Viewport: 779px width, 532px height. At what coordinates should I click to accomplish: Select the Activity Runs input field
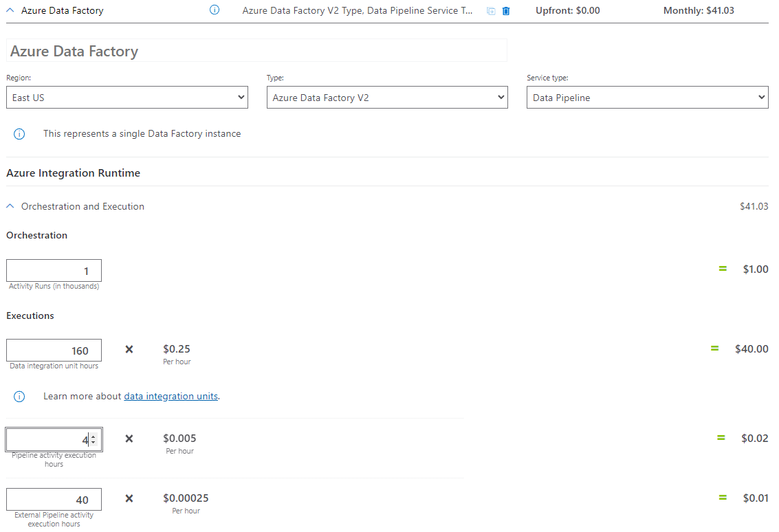(x=54, y=270)
